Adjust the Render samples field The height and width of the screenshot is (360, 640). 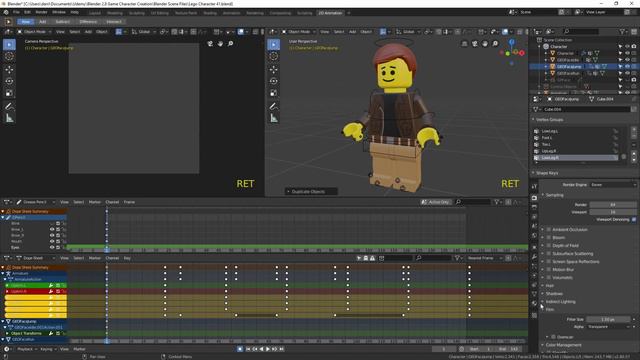pyautogui.click(x=613, y=204)
